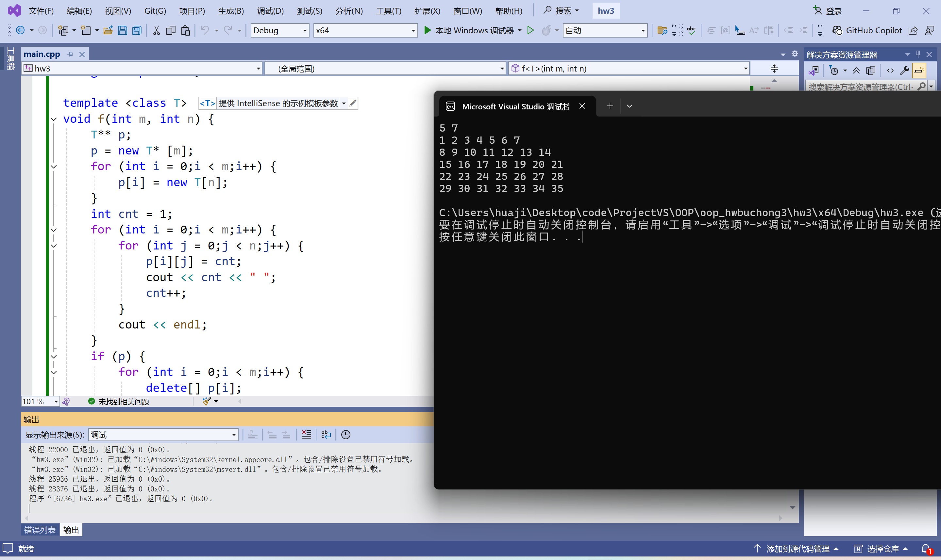Click 添加到源代码管理 in status bar
Image resolution: width=941 pixels, height=560 pixels.
tap(797, 549)
